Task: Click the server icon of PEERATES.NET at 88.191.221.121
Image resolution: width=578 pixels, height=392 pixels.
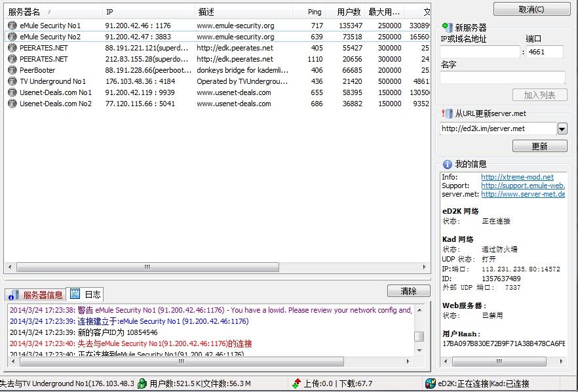Action: [12, 48]
